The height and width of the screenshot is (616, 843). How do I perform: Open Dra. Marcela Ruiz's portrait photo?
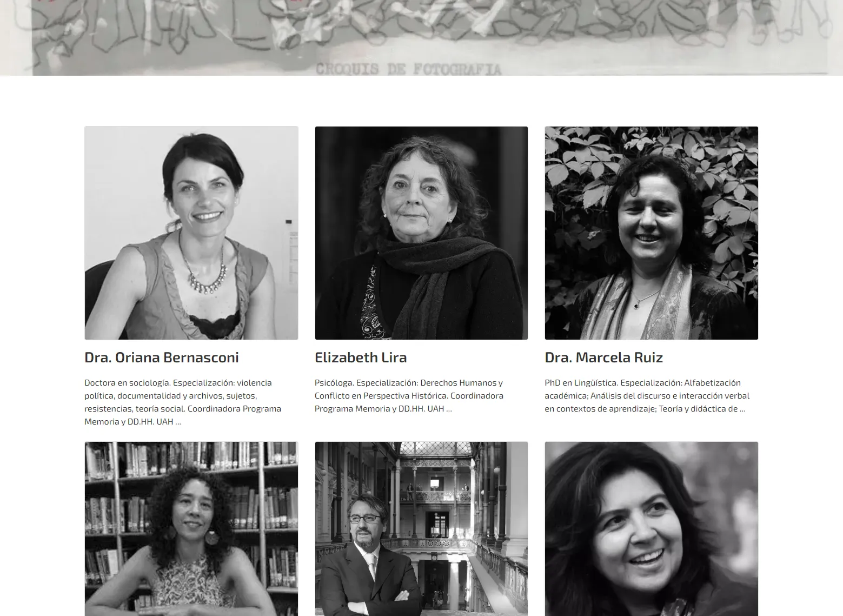pyautogui.click(x=652, y=233)
